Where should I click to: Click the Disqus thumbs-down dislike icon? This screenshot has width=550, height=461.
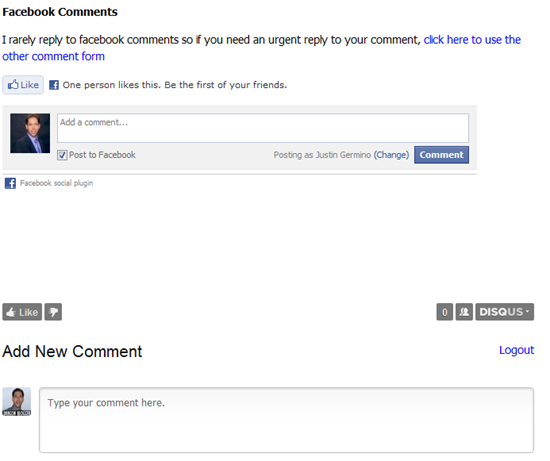tap(53, 312)
